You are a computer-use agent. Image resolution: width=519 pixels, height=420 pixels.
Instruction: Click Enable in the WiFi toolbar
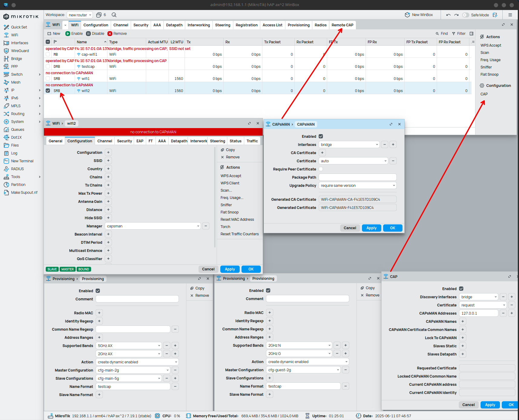coord(74,34)
